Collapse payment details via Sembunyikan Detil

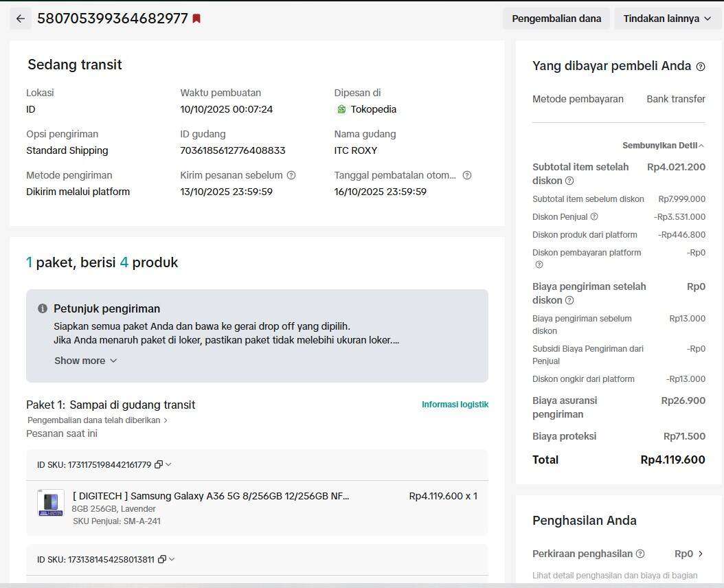coord(663,145)
